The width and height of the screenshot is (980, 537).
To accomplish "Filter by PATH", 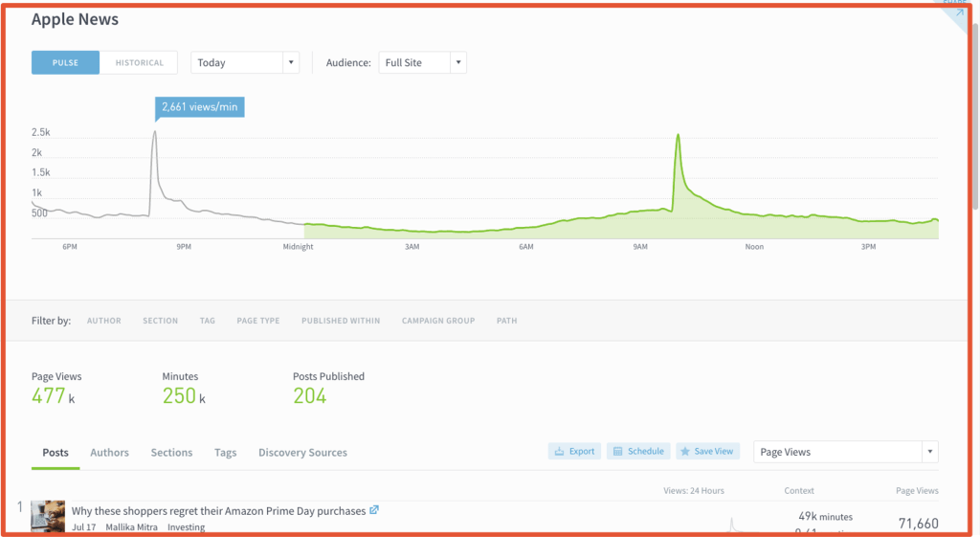I will click(x=507, y=321).
